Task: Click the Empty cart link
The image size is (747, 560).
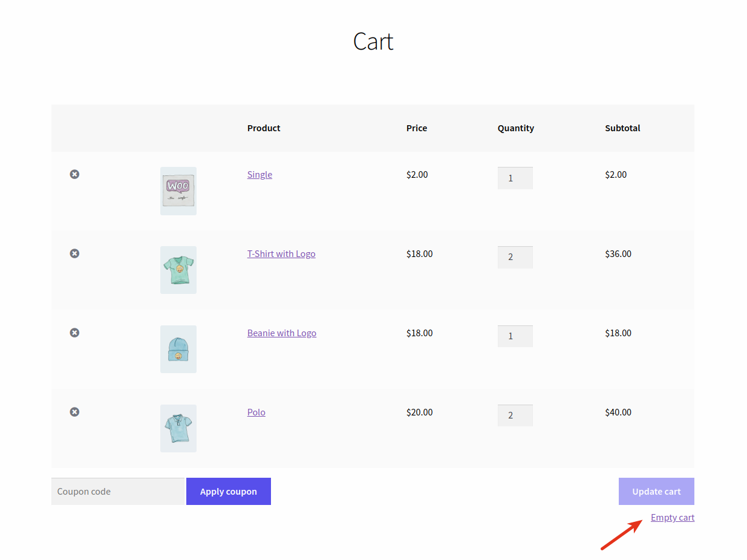Action: pos(673,517)
